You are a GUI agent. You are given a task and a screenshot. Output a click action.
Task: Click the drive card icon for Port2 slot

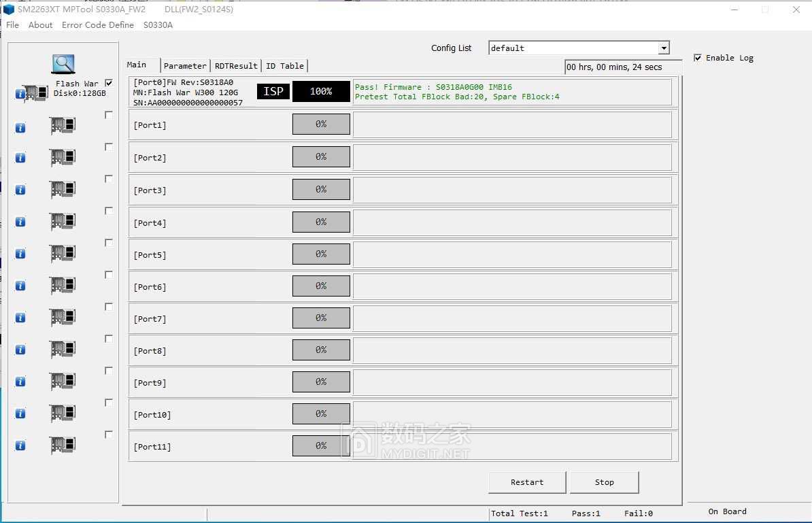[63, 158]
